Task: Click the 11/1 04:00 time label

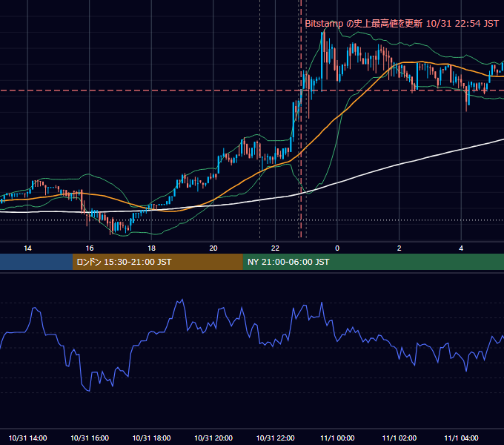Action: point(461,438)
